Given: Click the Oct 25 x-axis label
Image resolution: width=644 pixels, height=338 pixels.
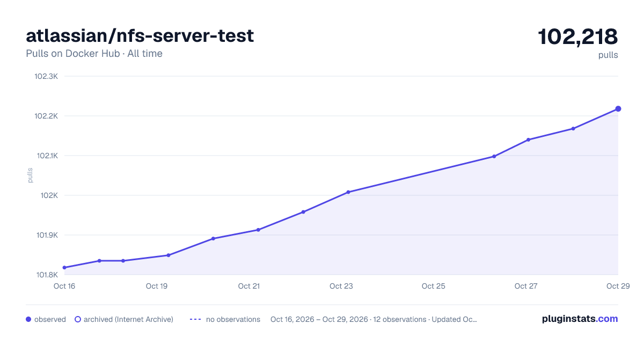Looking at the screenshot, I should pyautogui.click(x=434, y=286).
